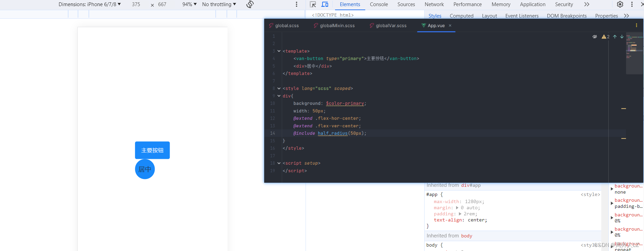
Task: Open device toolbar more options menu
Action: 296,4
